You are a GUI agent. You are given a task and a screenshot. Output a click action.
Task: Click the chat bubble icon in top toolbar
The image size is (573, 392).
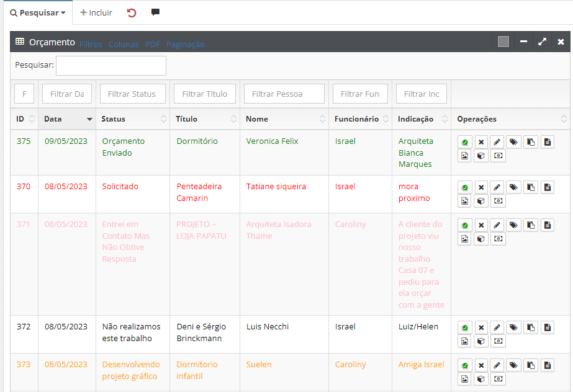click(x=155, y=12)
